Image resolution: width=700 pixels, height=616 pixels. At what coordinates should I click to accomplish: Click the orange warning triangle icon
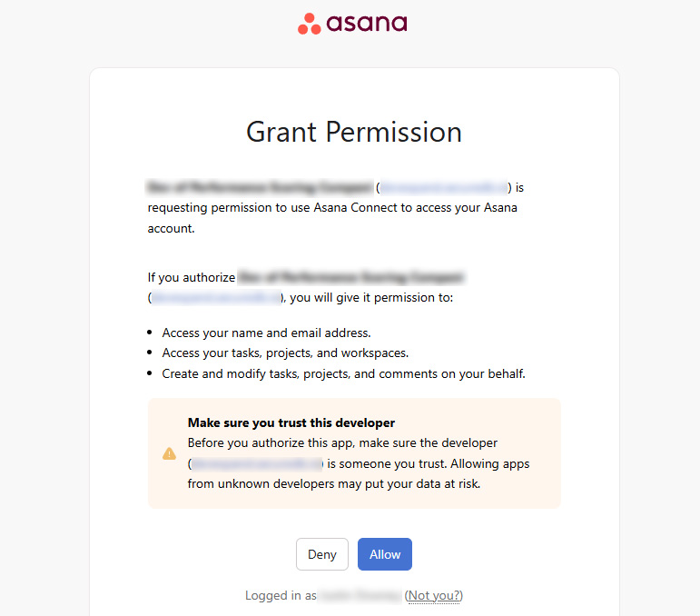coord(169,452)
